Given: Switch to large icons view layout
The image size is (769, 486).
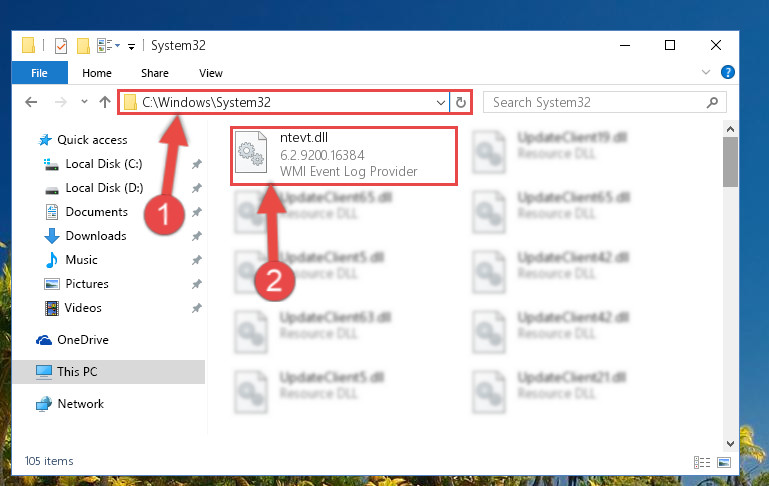Looking at the screenshot, I should [724, 462].
